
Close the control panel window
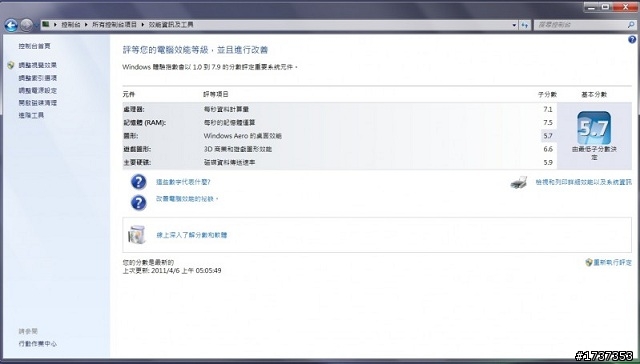click(625, 7)
